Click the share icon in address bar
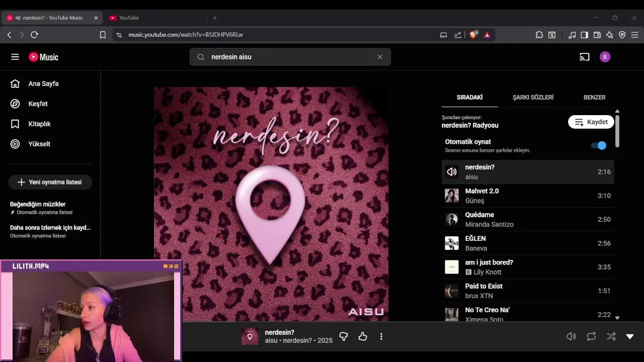Screen dimensions: 644x362 [x=458, y=35]
